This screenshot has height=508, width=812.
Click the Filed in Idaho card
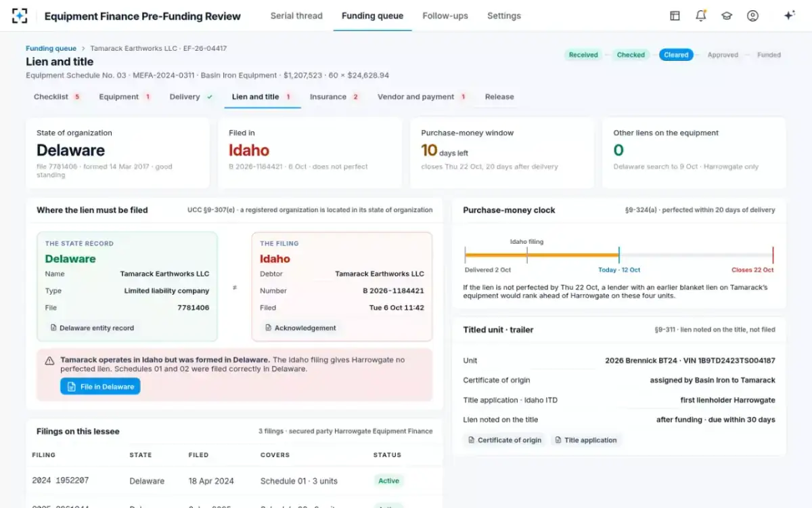310,153
